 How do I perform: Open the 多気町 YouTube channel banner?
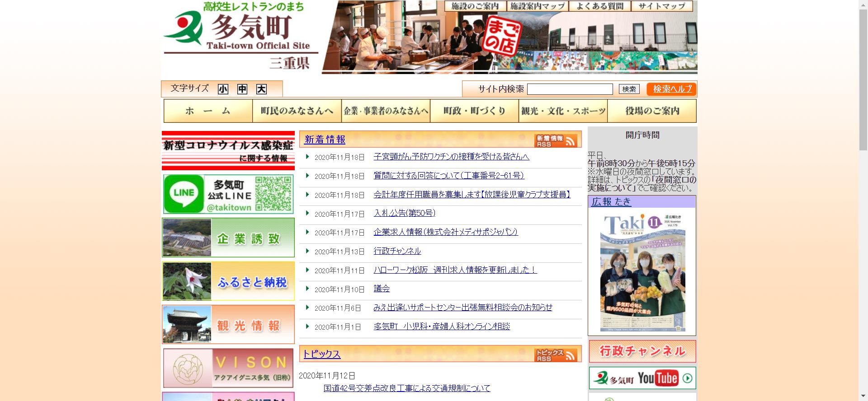click(x=642, y=378)
